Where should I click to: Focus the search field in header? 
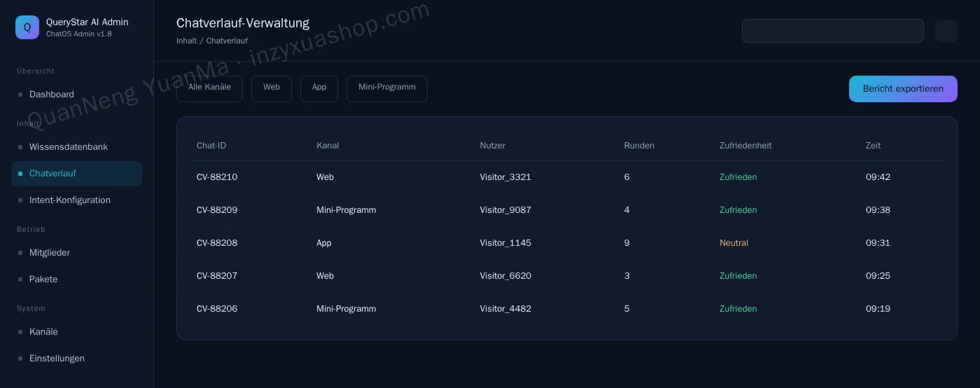coord(833,31)
